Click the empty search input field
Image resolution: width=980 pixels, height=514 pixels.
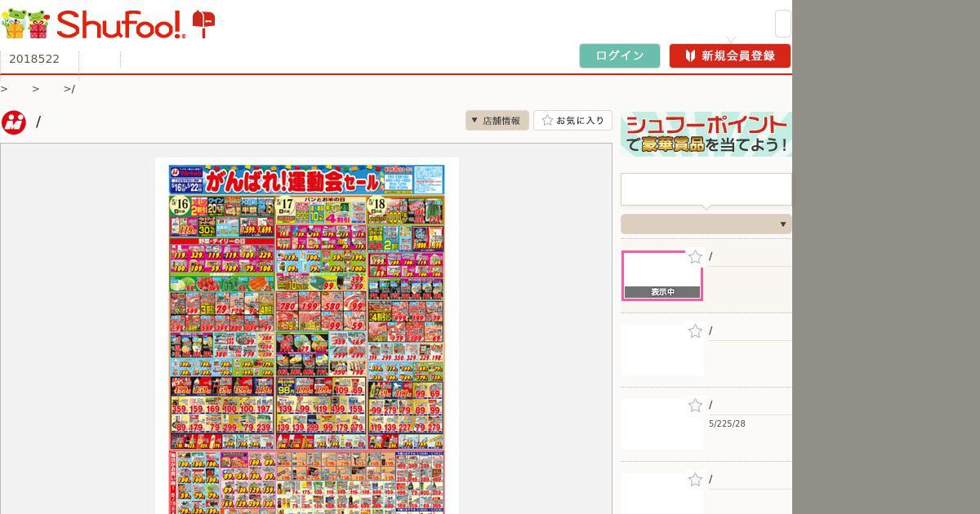tap(706, 189)
